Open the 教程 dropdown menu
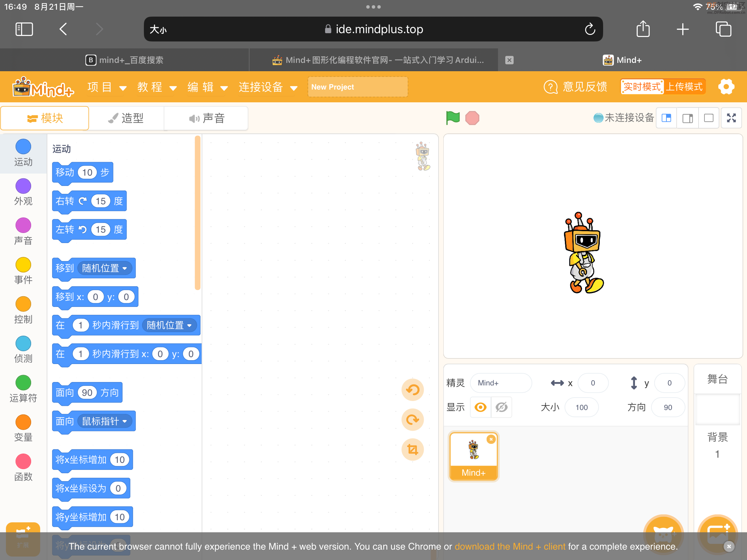 157,87
